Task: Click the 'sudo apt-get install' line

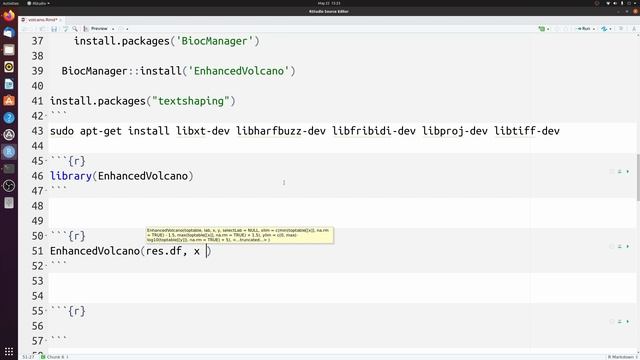Action: (304, 131)
